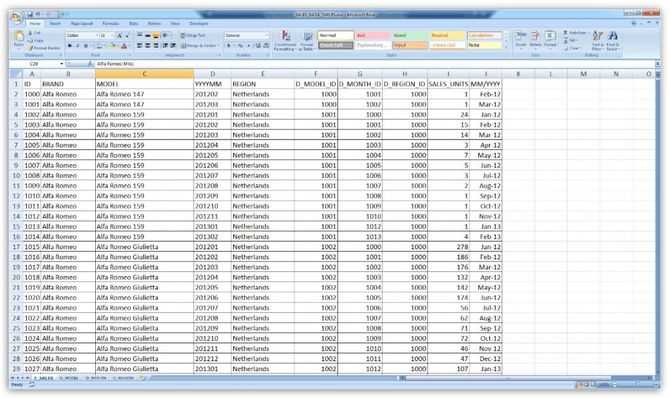
Task: Click the Office button orb
Action: (16, 18)
